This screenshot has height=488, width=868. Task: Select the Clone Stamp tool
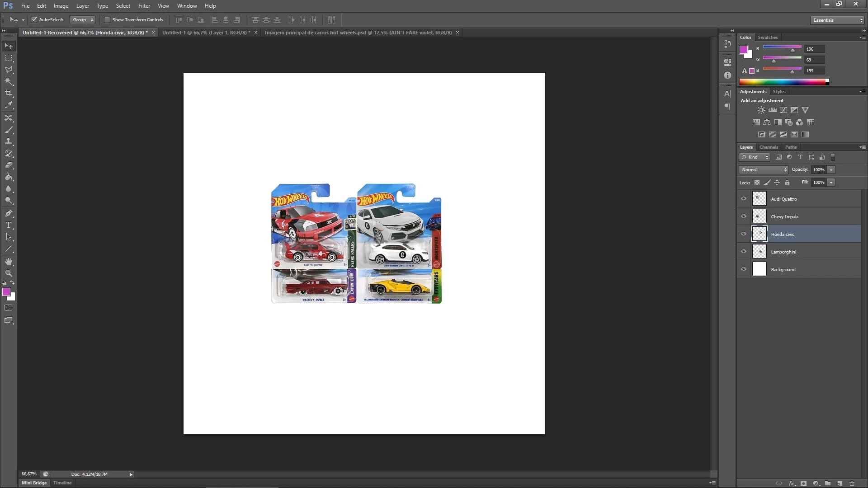9,142
